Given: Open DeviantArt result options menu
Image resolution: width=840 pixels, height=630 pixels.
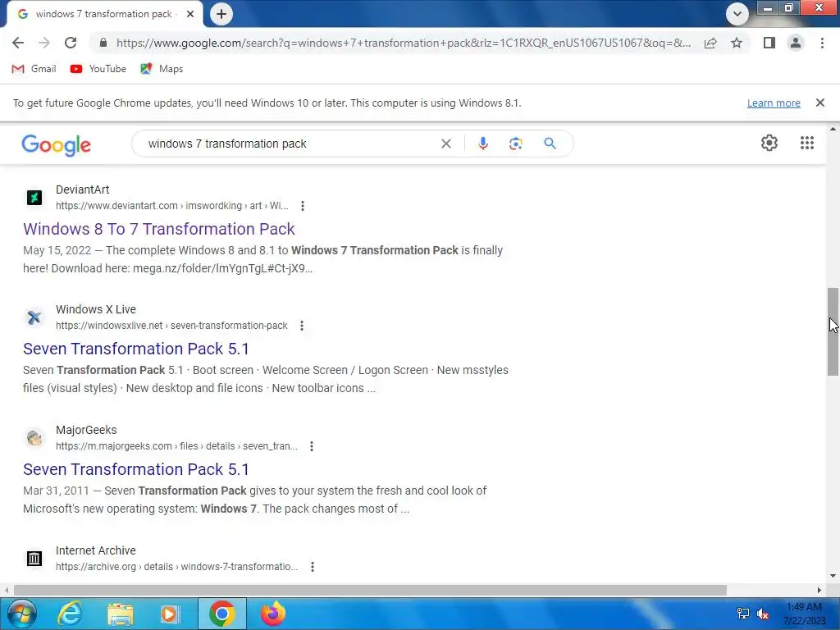Looking at the screenshot, I should coord(303,206).
